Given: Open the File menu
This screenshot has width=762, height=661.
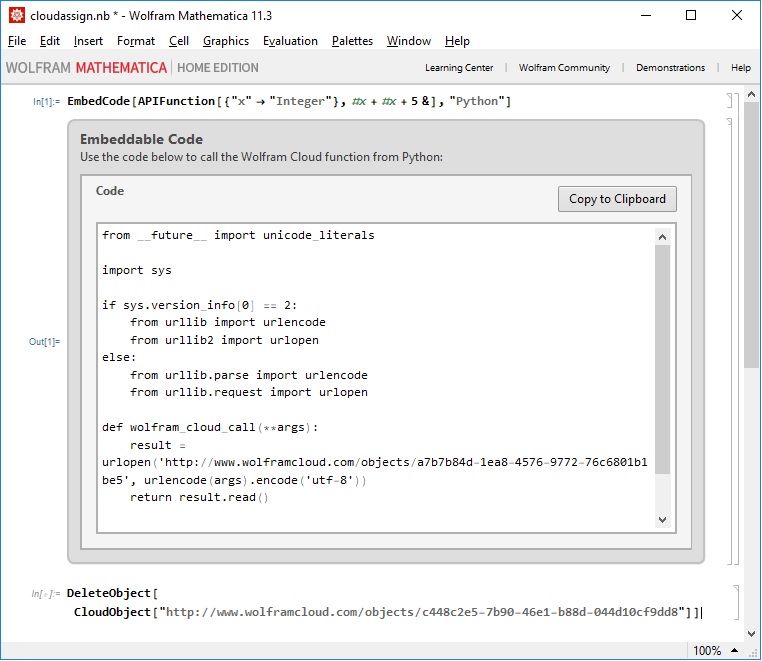Looking at the screenshot, I should click(x=17, y=41).
